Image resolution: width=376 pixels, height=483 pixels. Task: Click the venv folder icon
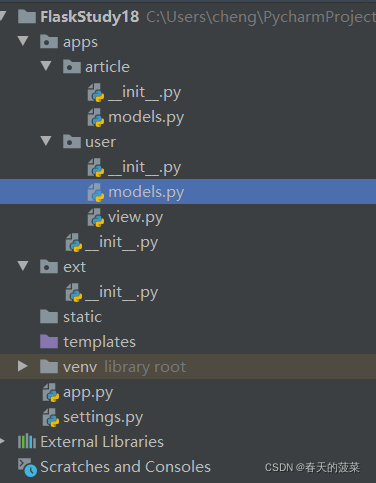pos(49,367)
